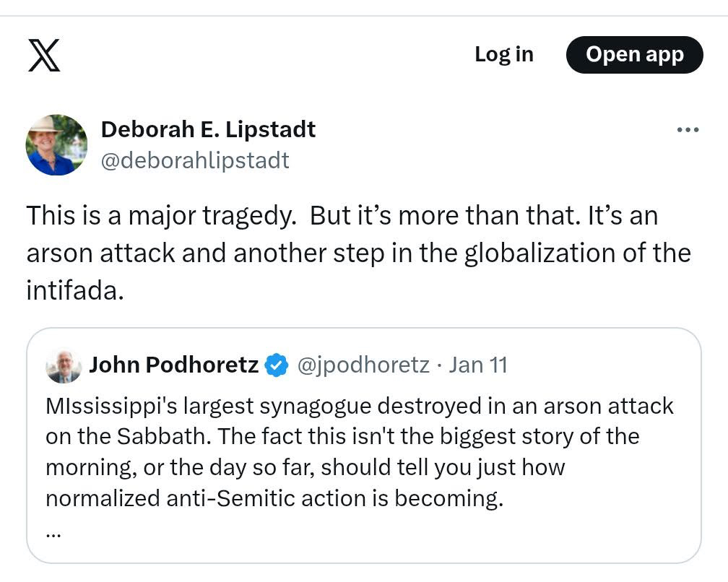Click the Jan 11 timestamp
The width and height of the screenshot is (728, 582).
click(x=478, y=365)
